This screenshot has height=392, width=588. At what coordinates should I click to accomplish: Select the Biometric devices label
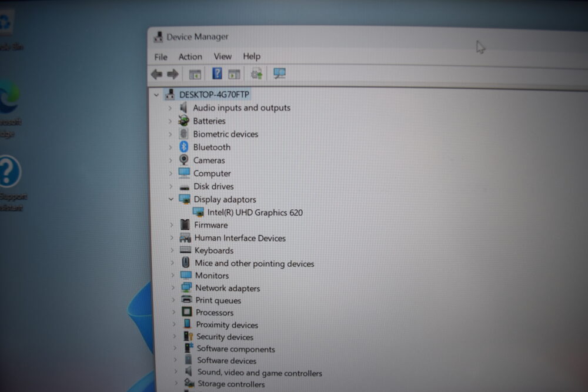coord(226,134)
